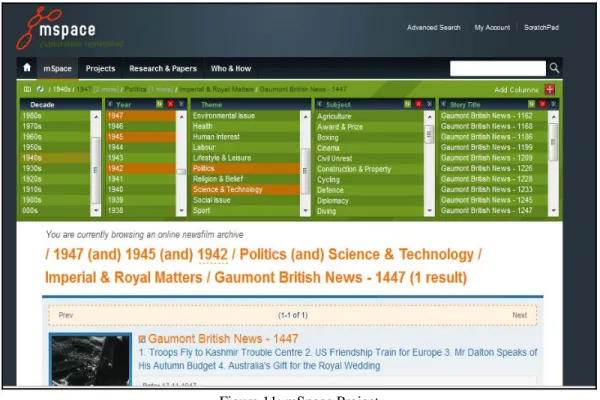This screenshot has width=600, height=400.
Task: Select Agriculture in Subject column
Action: [370, 116]
